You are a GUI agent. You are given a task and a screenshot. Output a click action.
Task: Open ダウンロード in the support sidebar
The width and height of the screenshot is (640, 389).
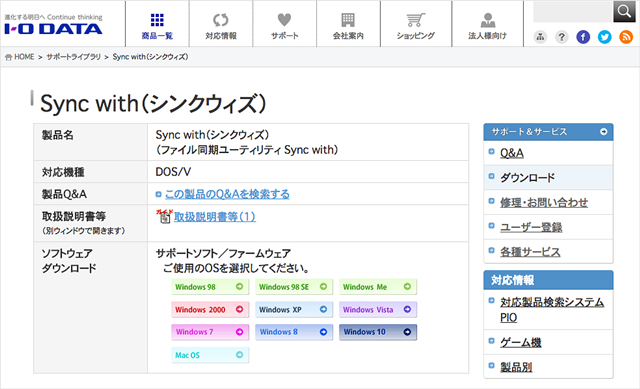pyautogui.click(x=527, y=178)
